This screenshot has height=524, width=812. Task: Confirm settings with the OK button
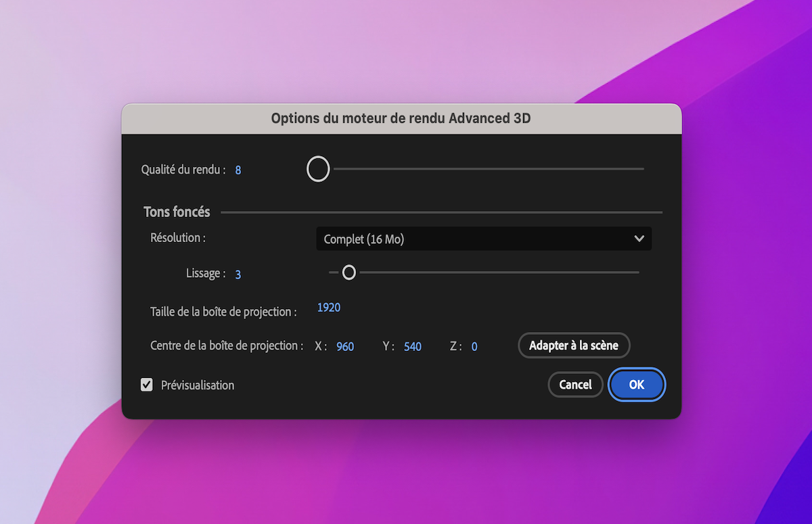coord(636,384)
